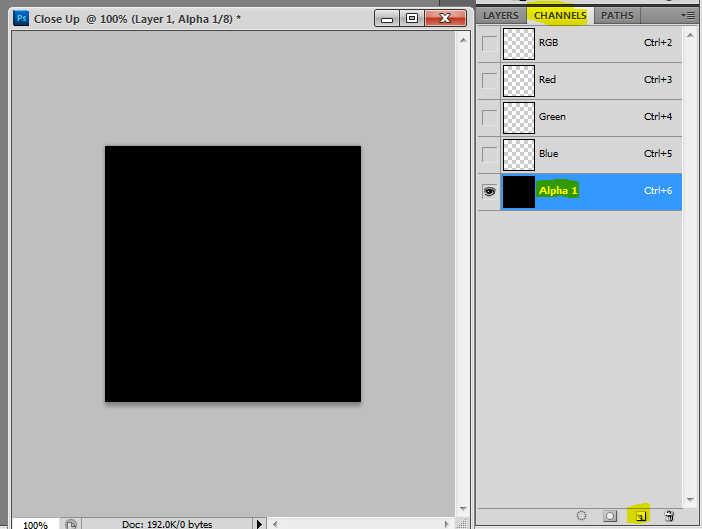
Task: Click the Alpha 1 channel name
Action: [558, 191]
